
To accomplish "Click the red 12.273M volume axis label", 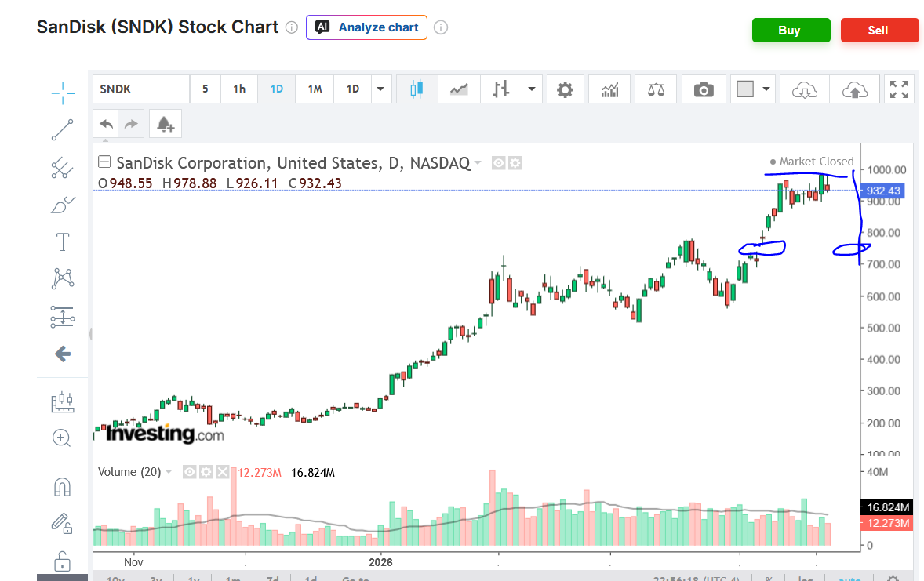I will (x=887, y=523).
